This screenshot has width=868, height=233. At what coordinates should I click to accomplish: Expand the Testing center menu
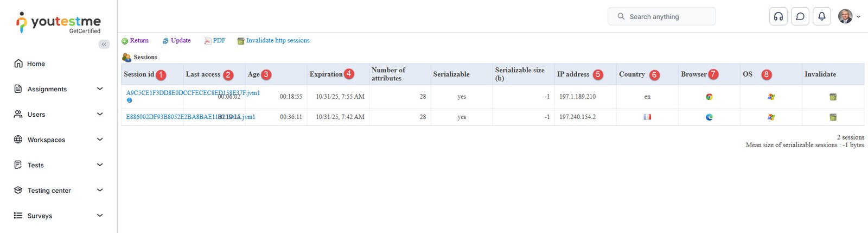coord(58,191)
